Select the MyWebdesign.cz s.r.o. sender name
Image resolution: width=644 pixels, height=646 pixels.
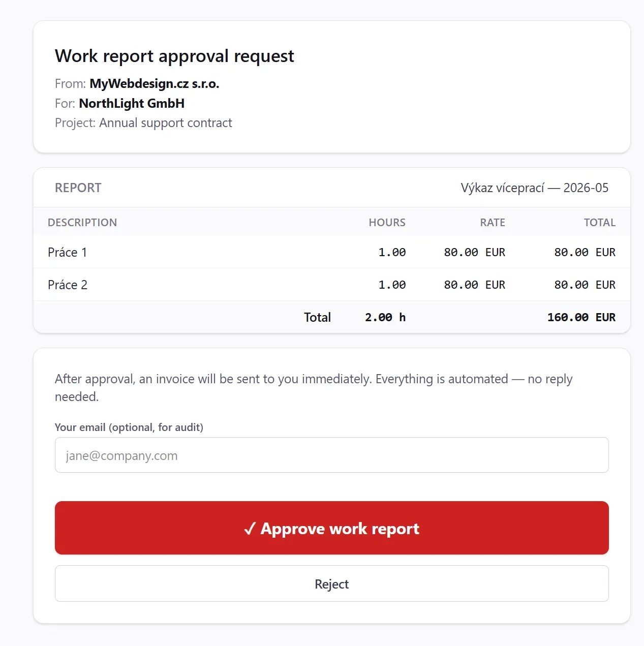[x=155, y=84]
